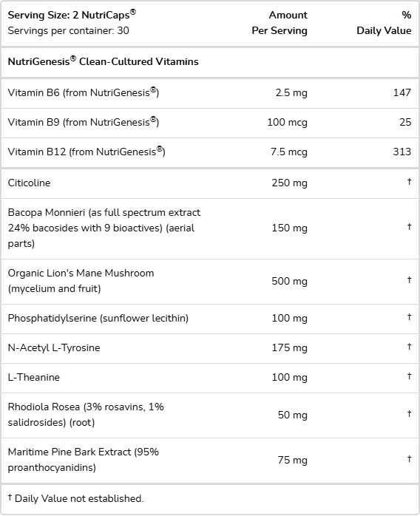Select the L-Theanine ingredient name
The width and height of the screenshot is (420, 516).
pos(33,377)
